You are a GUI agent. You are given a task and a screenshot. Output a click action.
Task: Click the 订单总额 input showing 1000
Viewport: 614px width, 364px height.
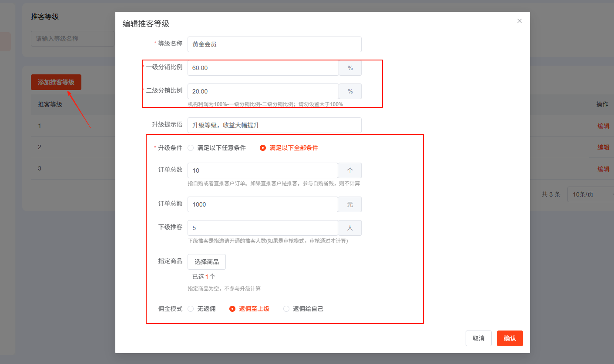(262, 204)
